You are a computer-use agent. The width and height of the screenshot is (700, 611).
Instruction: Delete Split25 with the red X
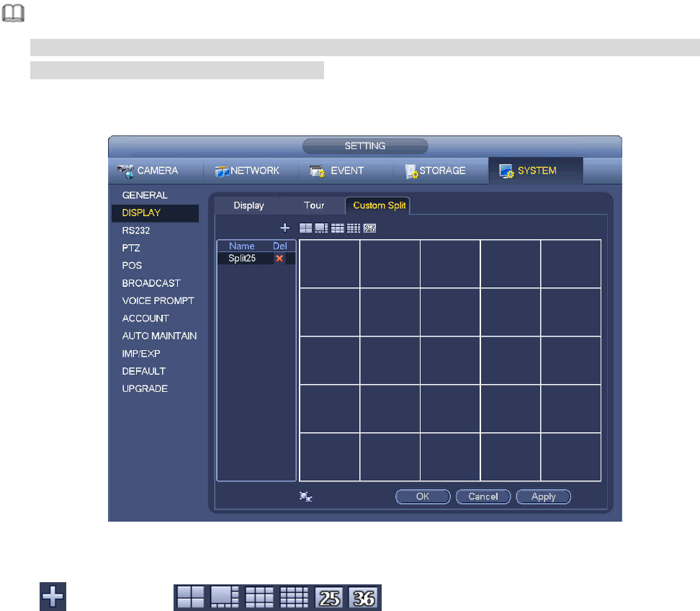tap(279, 258)
